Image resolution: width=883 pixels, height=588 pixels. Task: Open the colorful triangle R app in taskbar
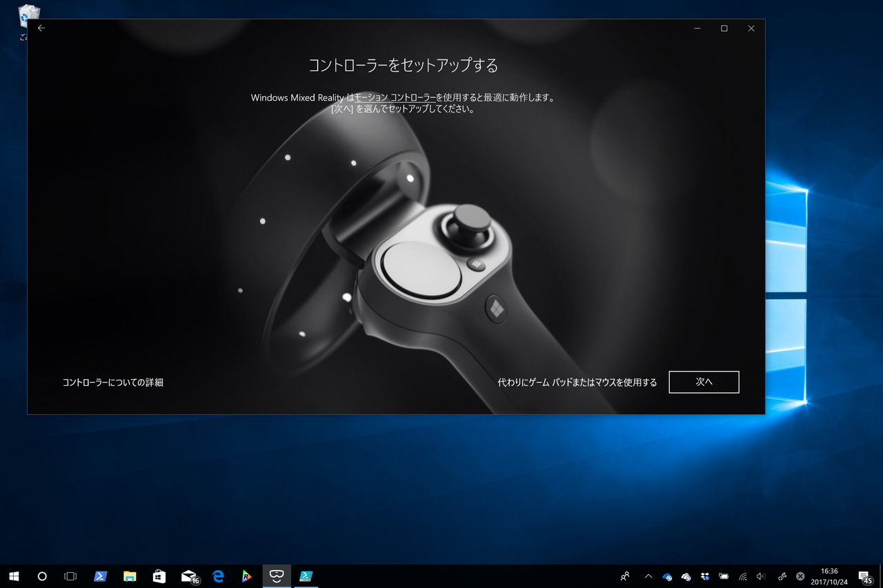pyautogui.click(x=247, y=576)
